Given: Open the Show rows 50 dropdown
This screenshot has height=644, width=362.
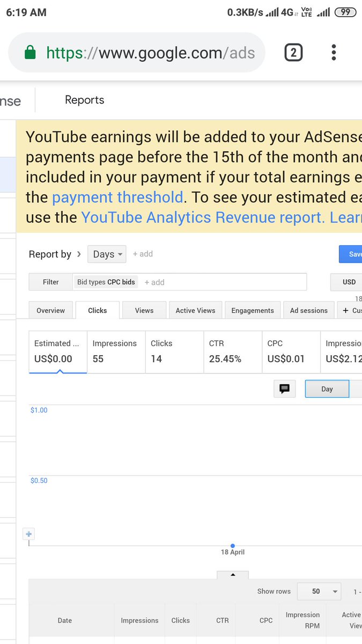Looking at the screenshot, I should click(x=319, y=591).
